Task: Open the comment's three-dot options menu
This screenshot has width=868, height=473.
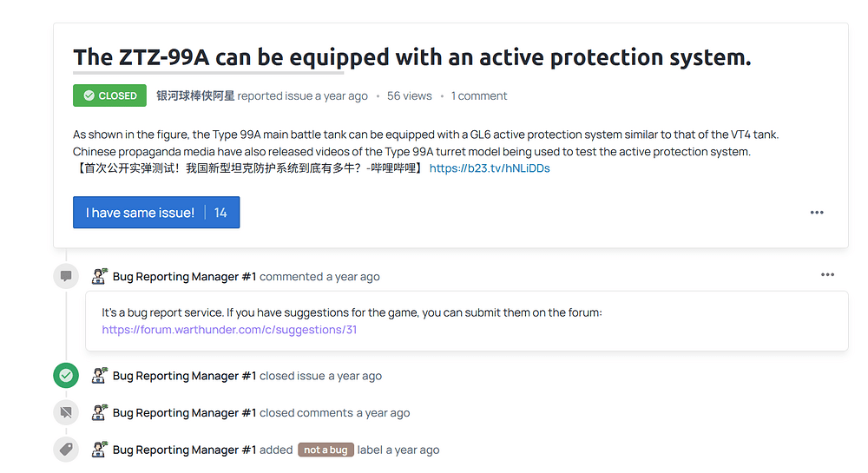Action: click(x=827, y=275)
